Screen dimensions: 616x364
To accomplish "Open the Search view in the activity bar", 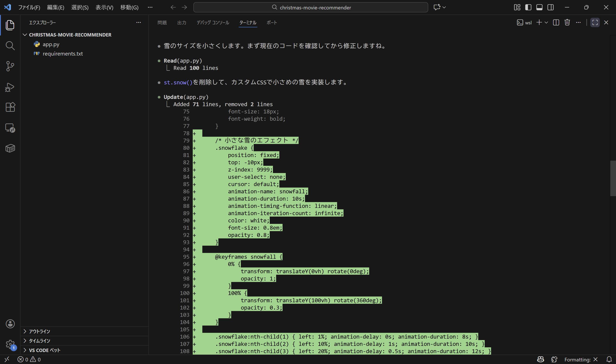I will pos(10,46).
